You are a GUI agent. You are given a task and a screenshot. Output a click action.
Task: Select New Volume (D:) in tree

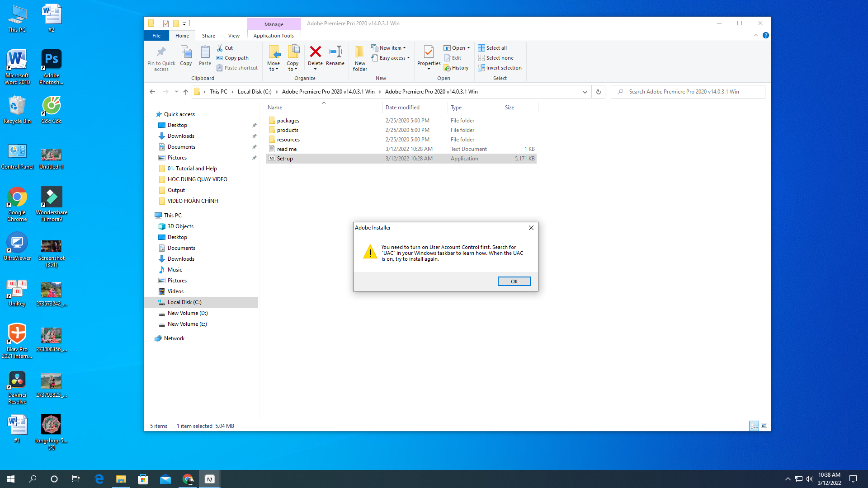[187, 313]
